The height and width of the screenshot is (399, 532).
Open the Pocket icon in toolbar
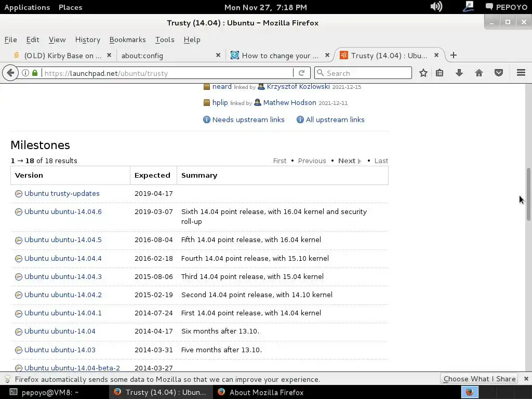tap(498, 73)
